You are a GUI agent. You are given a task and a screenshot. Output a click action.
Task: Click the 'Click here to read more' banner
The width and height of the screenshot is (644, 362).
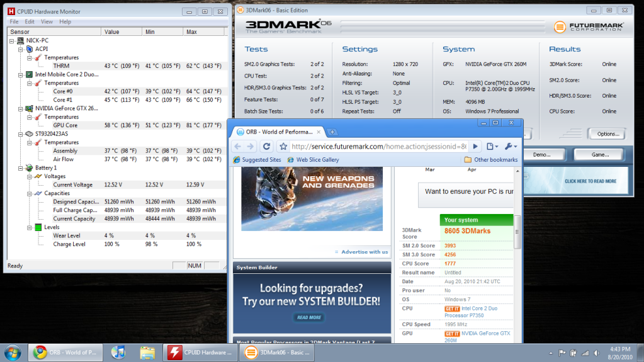[575, 181]
